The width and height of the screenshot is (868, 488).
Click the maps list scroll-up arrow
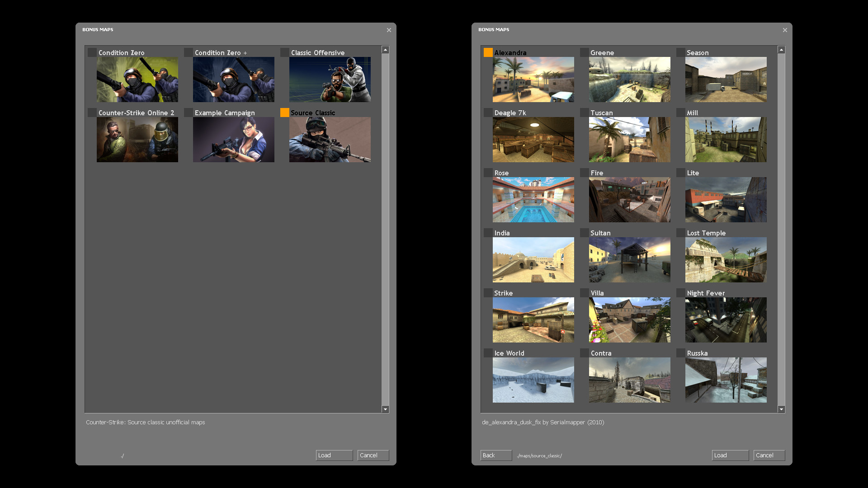[781, 50]
